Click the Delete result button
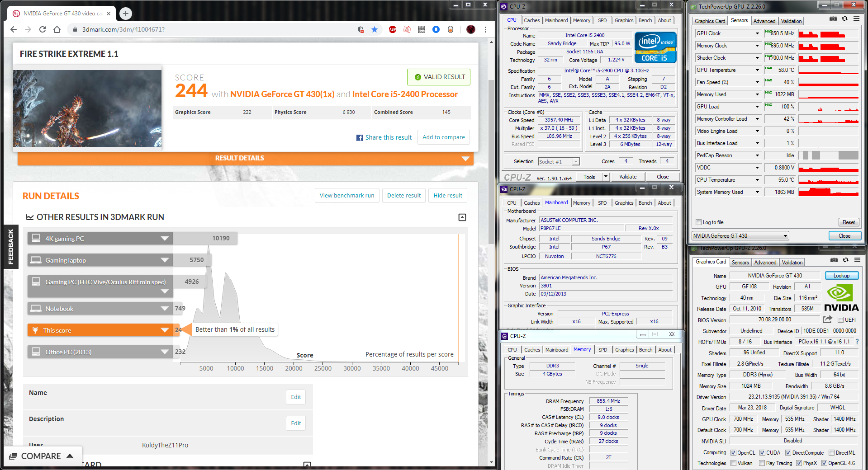This screenshot has height=470, width=868. pyautogui.click(x=404, y=196)
